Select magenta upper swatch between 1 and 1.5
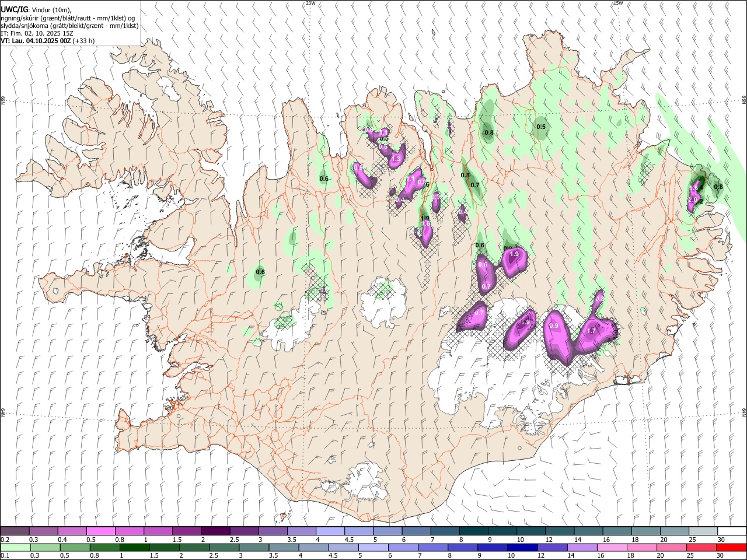Image resolution: width=747 pixels, height=560 pixels. [158, 531]
